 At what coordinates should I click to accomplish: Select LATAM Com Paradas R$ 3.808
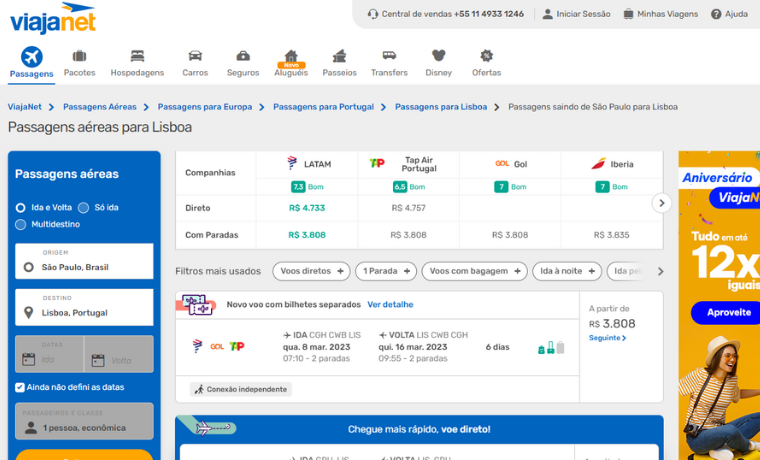click(307, 235)
